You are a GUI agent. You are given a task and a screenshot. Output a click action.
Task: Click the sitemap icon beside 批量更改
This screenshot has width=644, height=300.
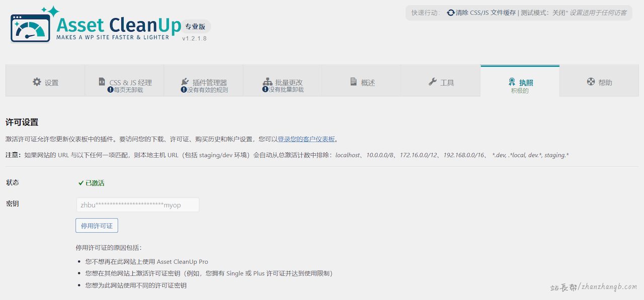267,82
